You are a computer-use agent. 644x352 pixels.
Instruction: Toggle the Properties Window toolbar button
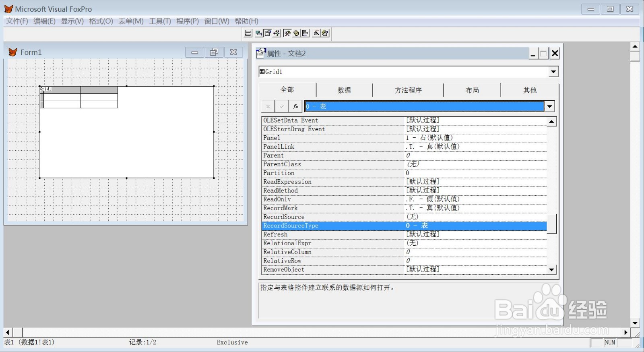pos(268,33)
